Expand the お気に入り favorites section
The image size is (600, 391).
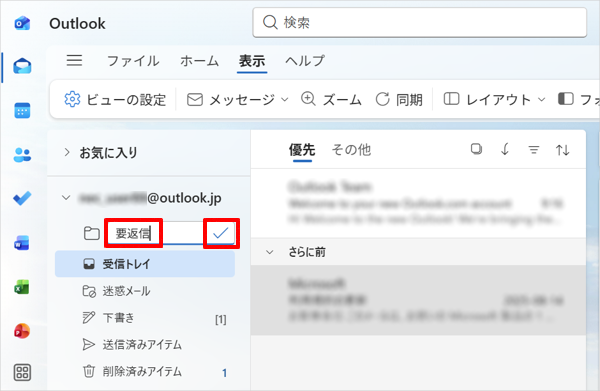point(67,152)
